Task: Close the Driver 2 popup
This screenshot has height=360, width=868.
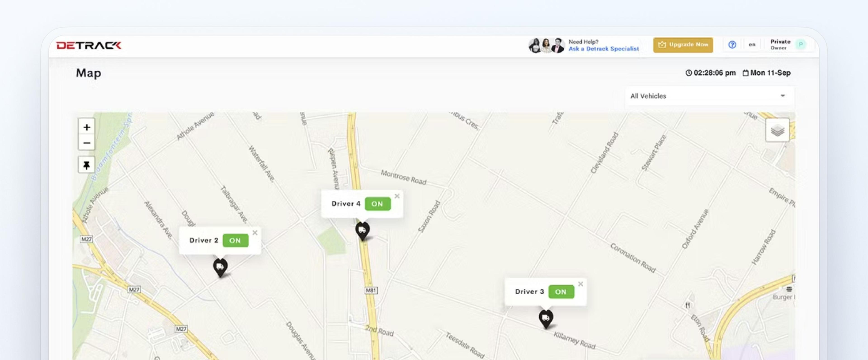Action: [255, 233]
